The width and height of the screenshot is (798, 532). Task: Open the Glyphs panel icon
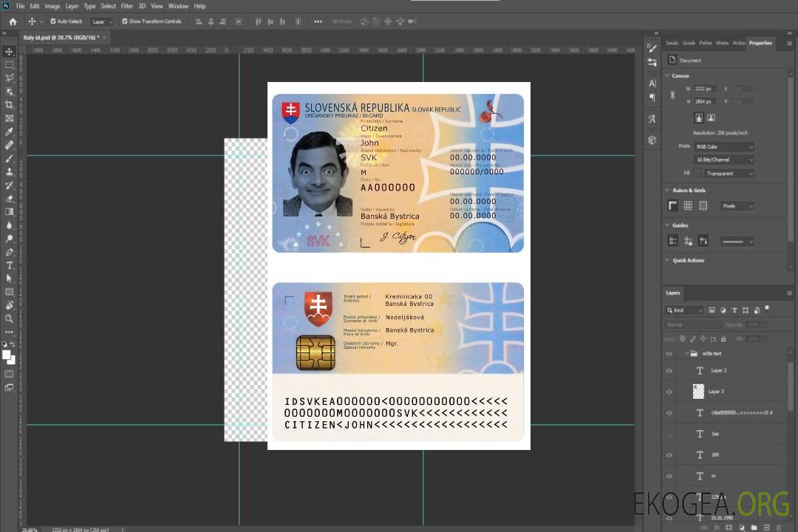pos(652,119)
